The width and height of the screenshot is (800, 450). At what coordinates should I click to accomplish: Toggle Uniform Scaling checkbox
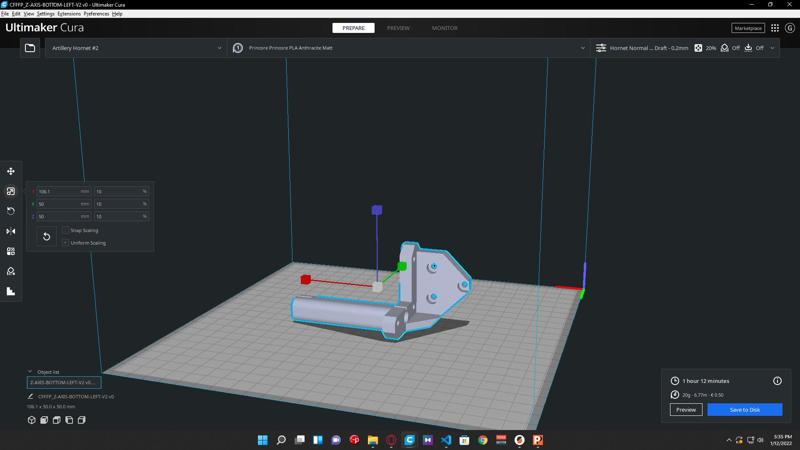click(66, 243)
